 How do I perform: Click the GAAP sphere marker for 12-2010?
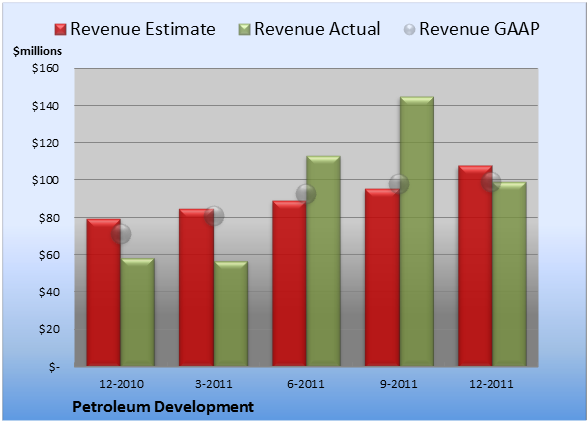point(121,234)
